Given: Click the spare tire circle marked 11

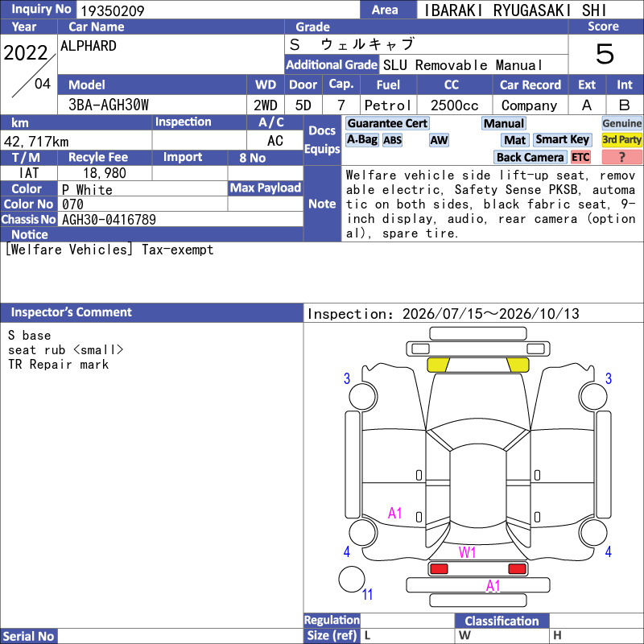Looking at the screenshot, I should [x=352, y=579].
